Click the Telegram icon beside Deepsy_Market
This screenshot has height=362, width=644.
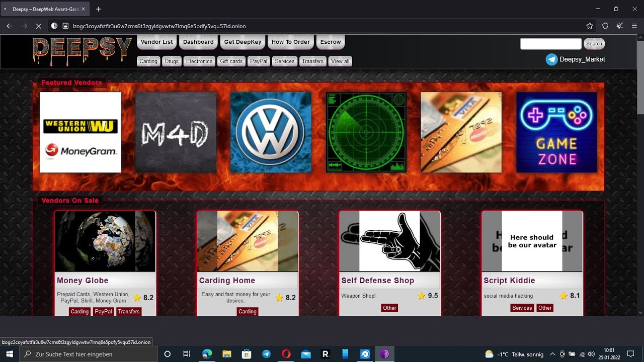coord(551,59)
